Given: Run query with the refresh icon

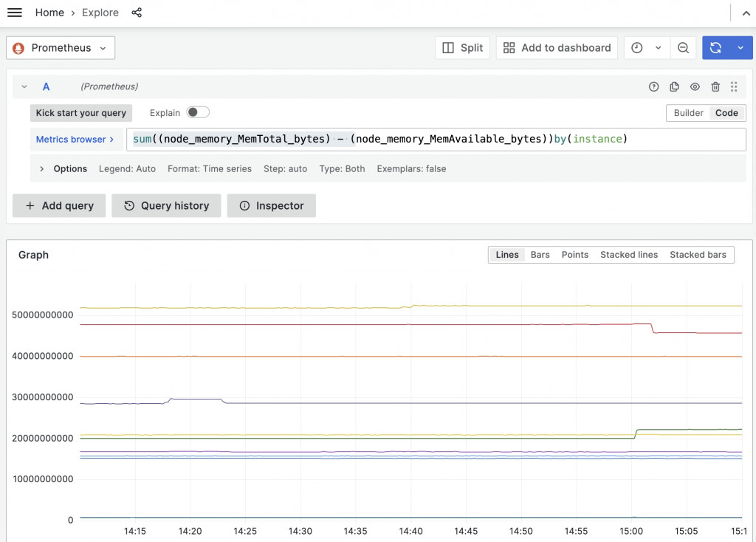Looking at the screenshot, I should click(x=715, y=48).
